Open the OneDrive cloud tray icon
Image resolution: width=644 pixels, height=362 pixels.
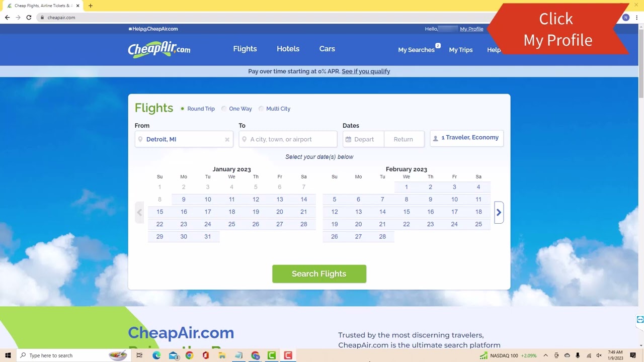pyautogui.click(x=567, y=355)
